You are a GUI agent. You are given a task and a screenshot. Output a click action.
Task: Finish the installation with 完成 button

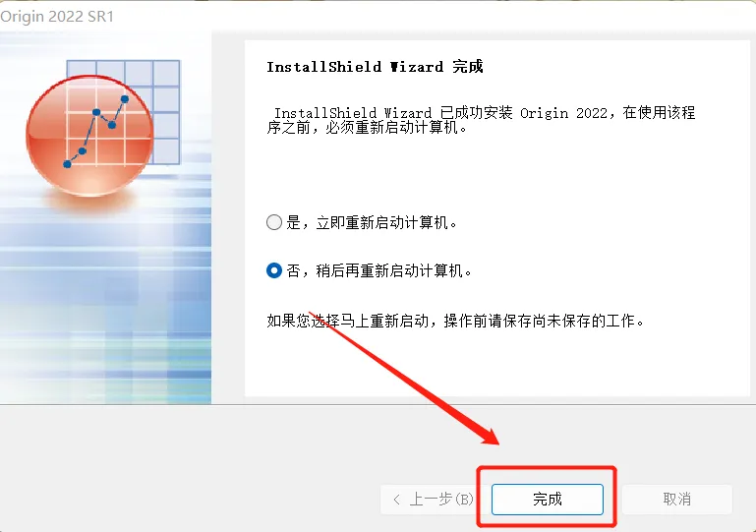coord(548,500)
